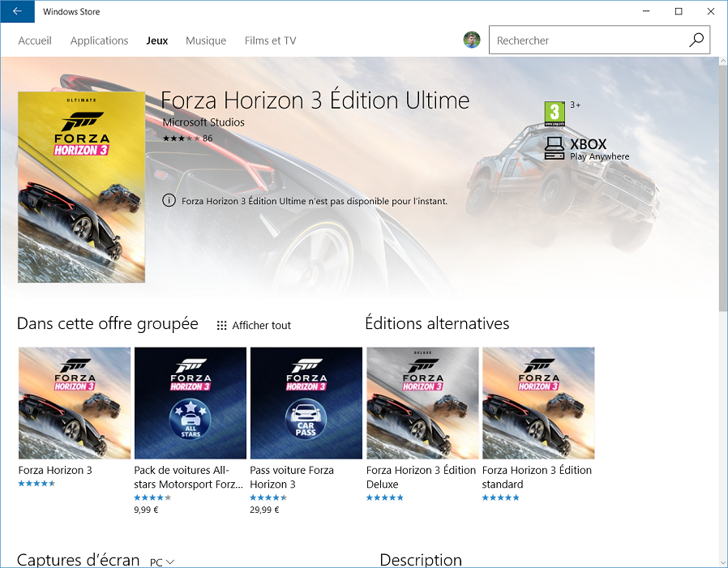728x568 pixels.
Task: Click the search magnifier icon
Action: click(x=696, y=40)
